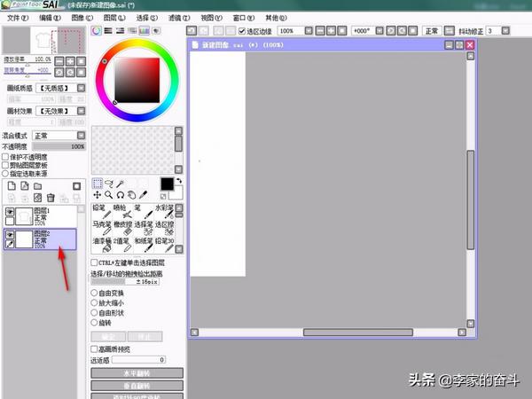Click the 垂直翻转 button

(137, 386)
